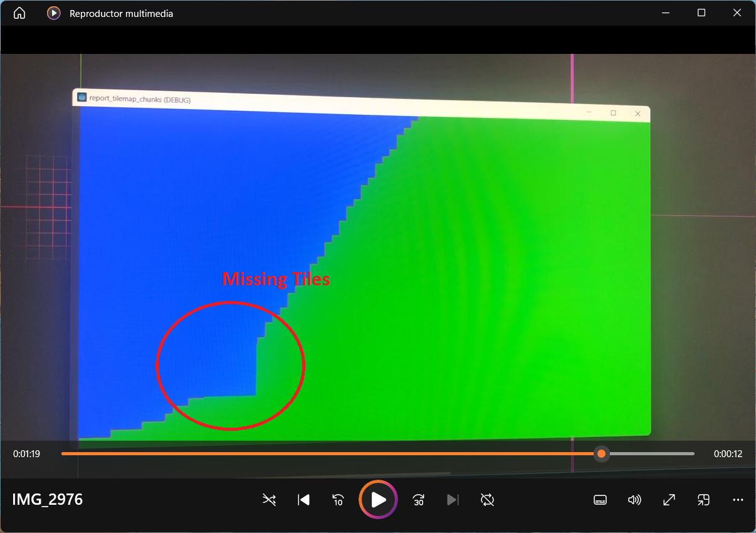Mute audio using the volume icon
This screenshot has height=533, width=756.
pos(634,500)
